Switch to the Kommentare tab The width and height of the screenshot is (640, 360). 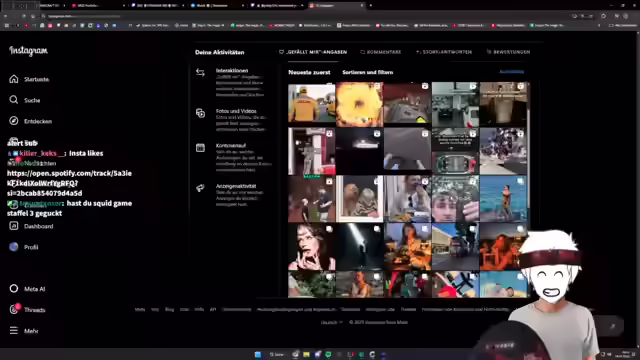pyautogui.click(x=380, y=52)
